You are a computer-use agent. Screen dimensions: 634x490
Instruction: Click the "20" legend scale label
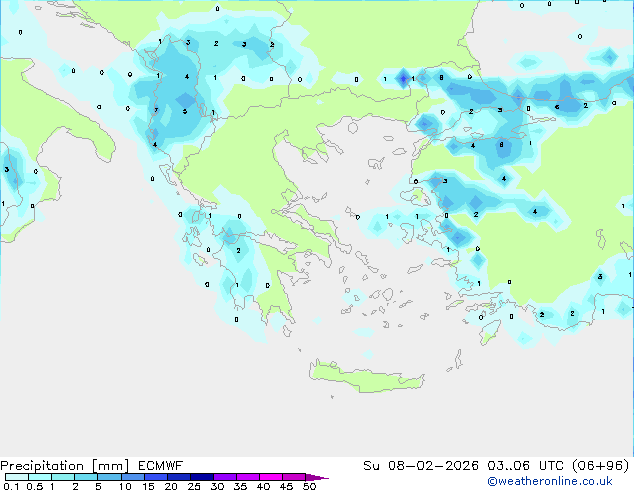(x=171, y=486)
